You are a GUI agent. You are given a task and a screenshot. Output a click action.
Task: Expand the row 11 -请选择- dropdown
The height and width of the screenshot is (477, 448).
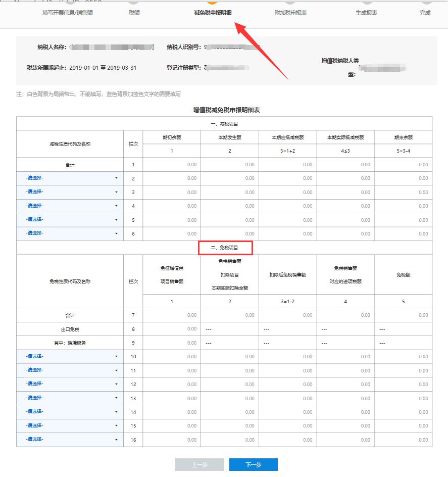click(x=70, y=370)
